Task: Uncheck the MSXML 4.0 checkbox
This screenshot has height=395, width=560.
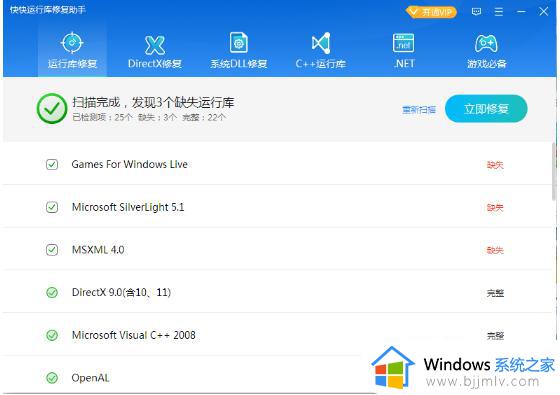Action: [52, 250]
